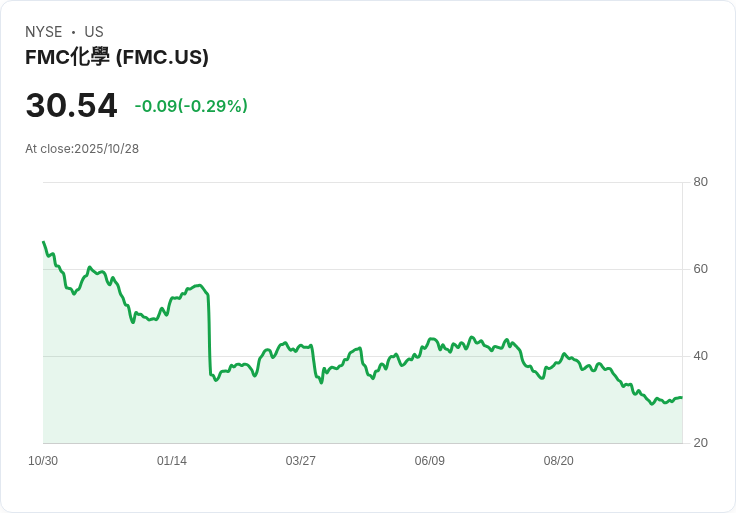Select the 08/20 date on the x-axis
This screenshot has height=513, width=736.
pos(558,461)
